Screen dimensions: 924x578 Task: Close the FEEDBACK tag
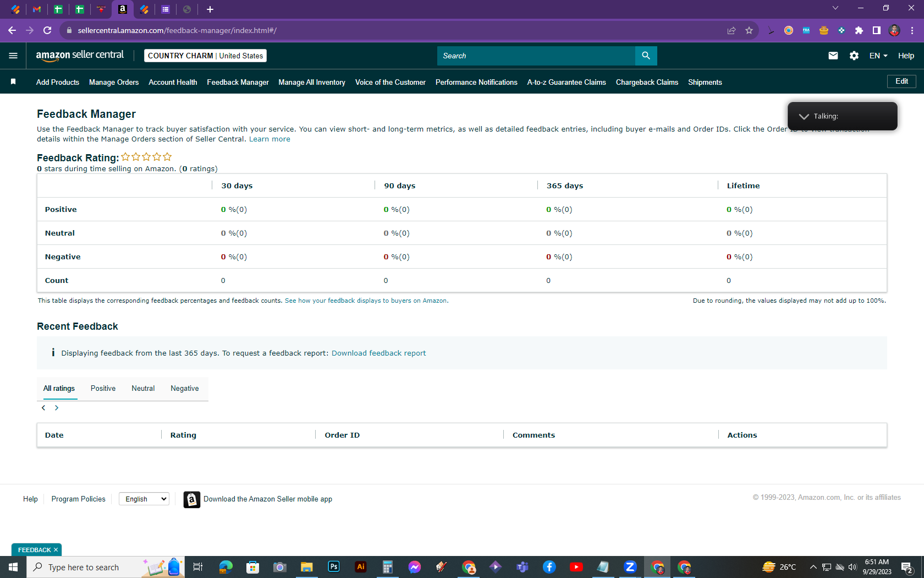(x=56, y=550)
